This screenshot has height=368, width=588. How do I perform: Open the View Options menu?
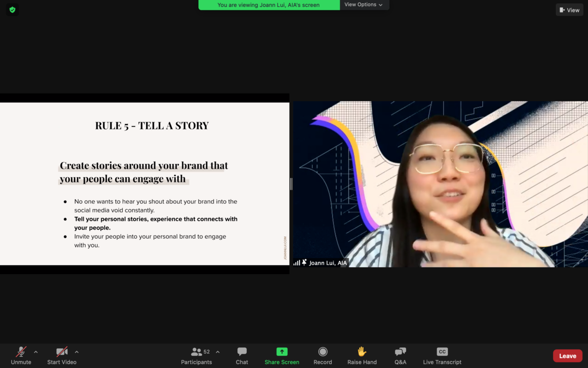(364, 5)
